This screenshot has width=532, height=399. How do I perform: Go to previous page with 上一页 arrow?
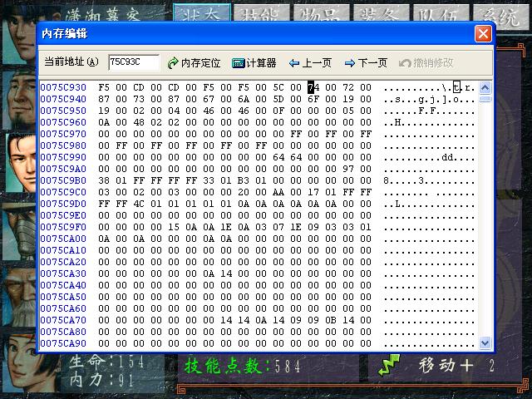pyautogui.click(x=294, y=63)
